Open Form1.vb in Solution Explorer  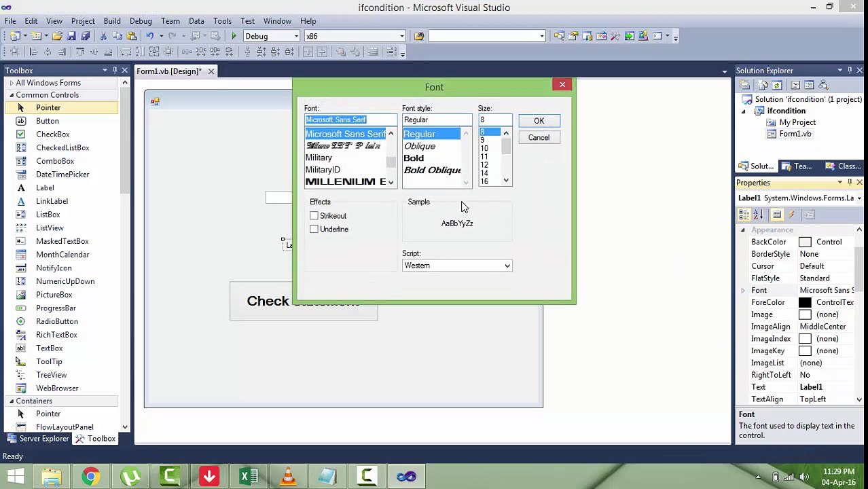pos(795,134)
